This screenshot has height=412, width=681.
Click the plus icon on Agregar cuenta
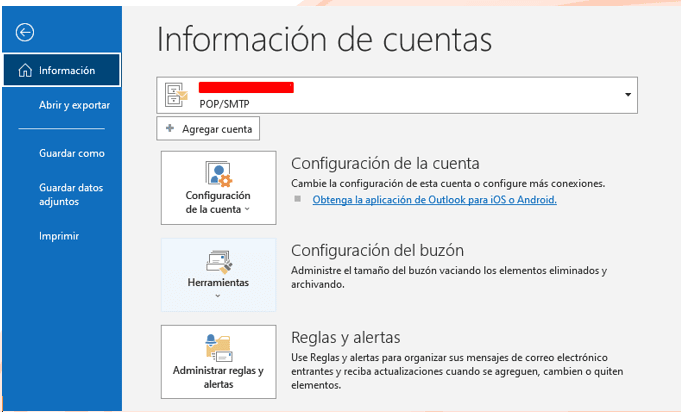point(170,128)
